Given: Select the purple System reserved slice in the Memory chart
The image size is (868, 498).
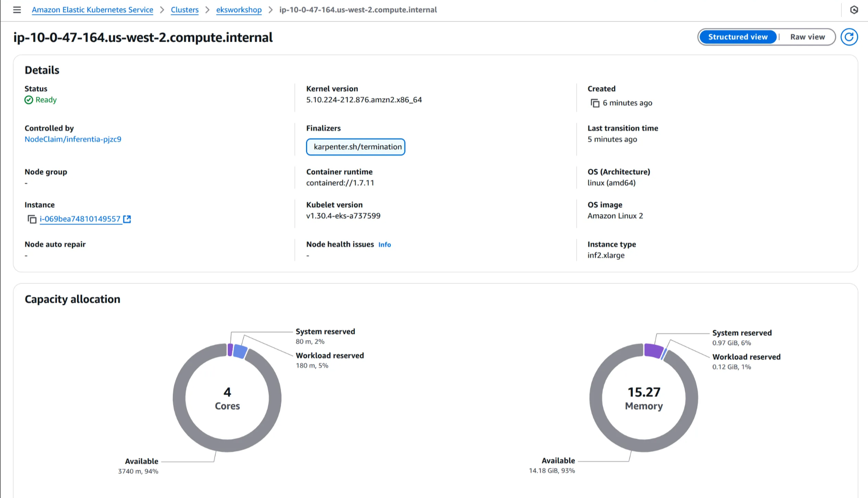Looking at the screenshot, I should pyautogui.click(x=653, y=351).
